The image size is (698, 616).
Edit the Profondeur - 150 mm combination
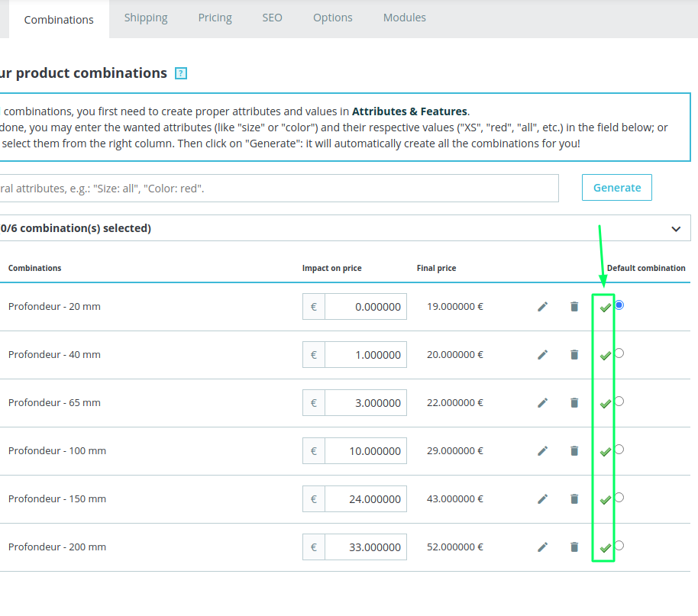coord(543,499)
